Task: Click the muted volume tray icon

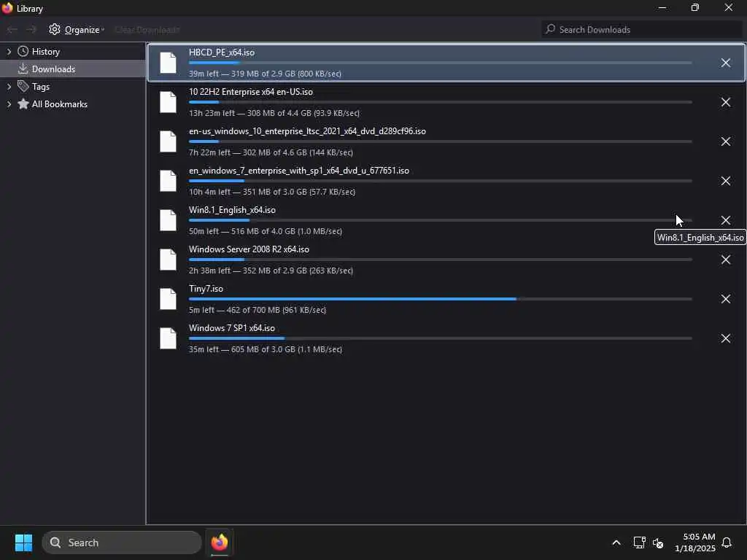Action: pos(658,542)
